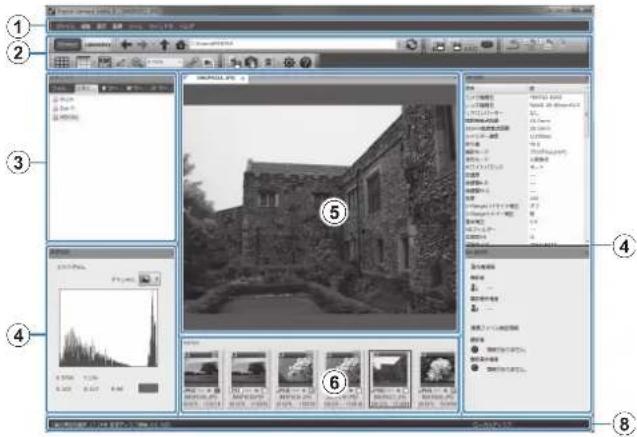Tick the checkbox under the castle thumbnail

click(x=405, y=391)
